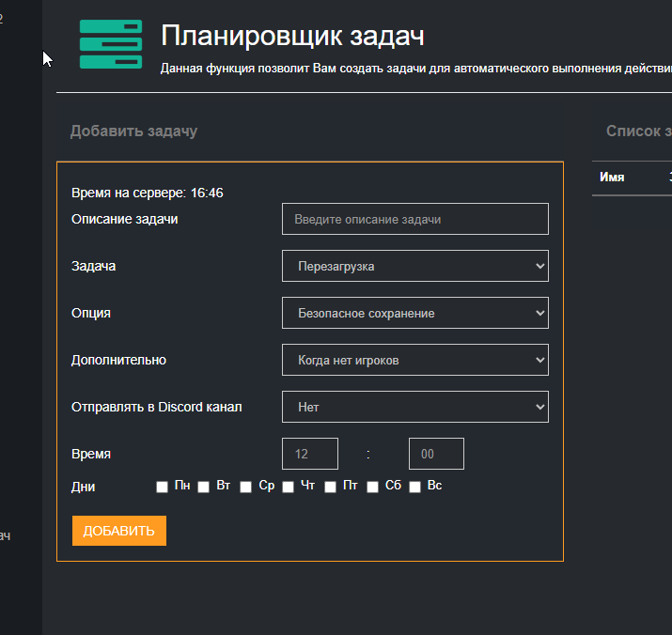Image resolution: width=672 pixels, height=635 pixels.
Task: Select the Пт (Friday) checkbox
Action: (330, 487)
